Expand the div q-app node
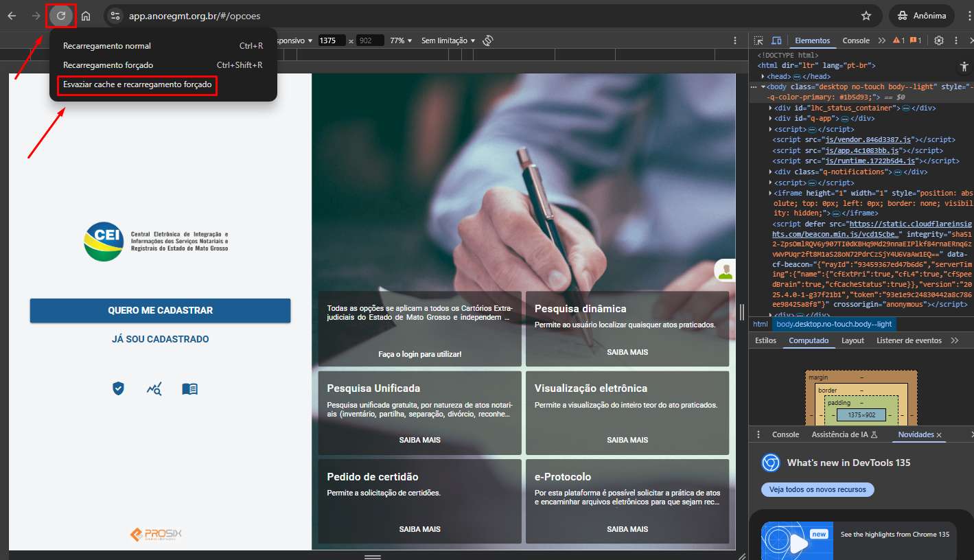Screen dimensions: 974x560 point(770,119)
